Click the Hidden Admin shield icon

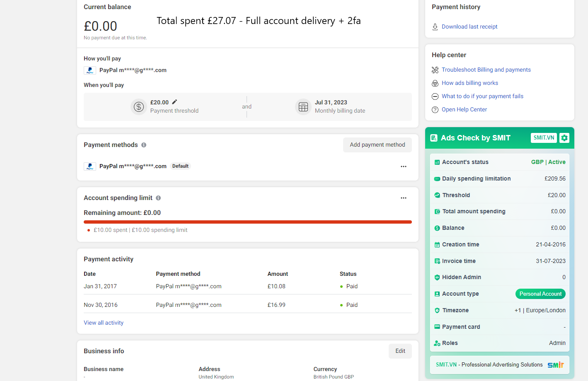pyautogui.click(x=437, y=277)
